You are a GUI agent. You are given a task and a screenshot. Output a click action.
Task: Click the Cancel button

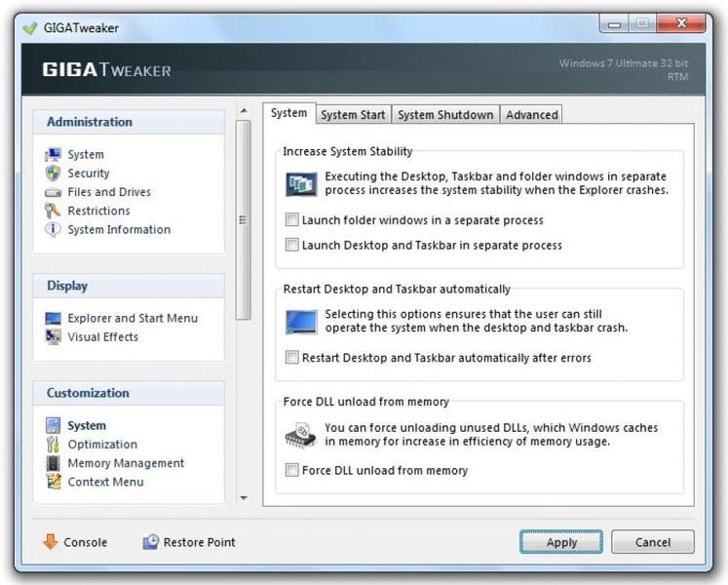(653, 542)
